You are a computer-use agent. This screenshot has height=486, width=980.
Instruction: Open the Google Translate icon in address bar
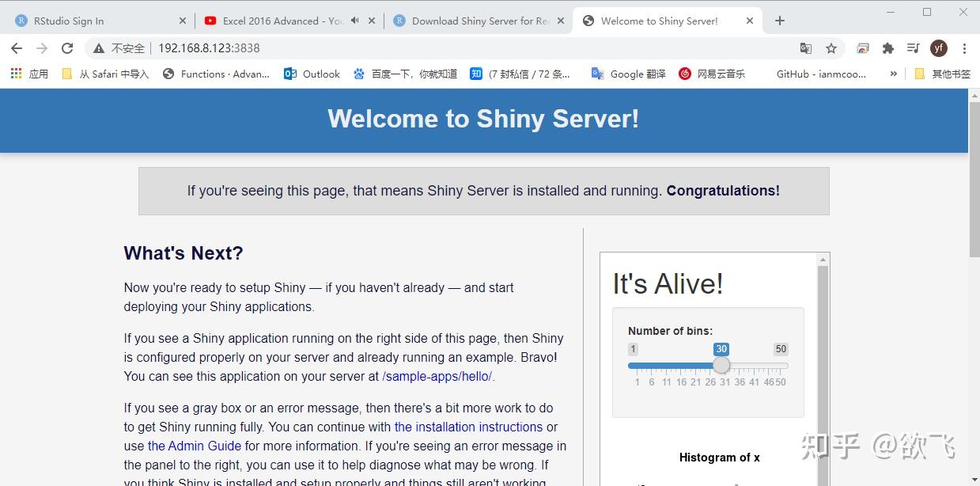pos(805,48)
